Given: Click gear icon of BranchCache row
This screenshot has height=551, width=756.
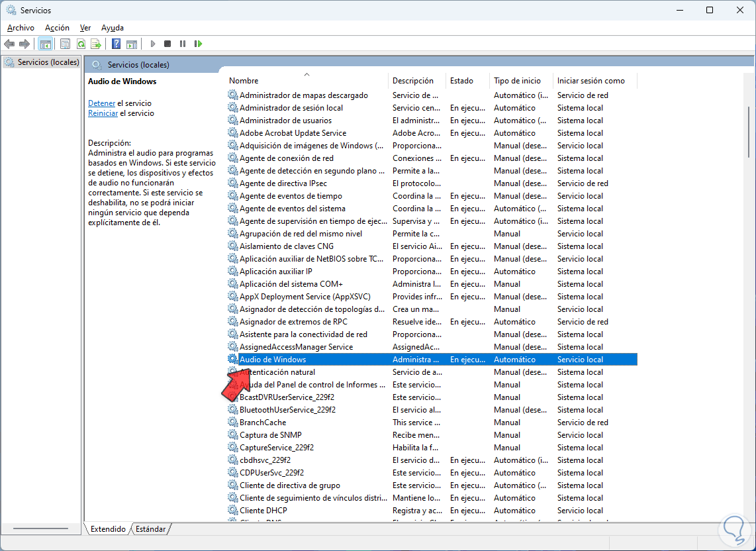Looking at the screenshot, I should pos(233,422).
